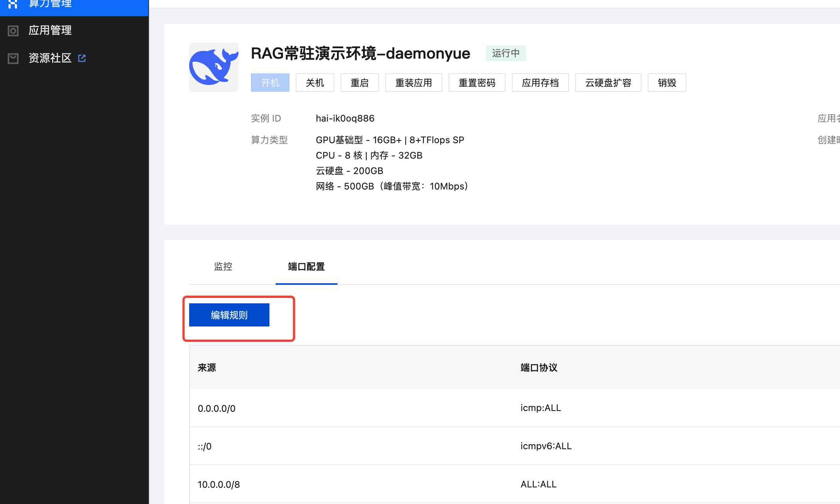Screen dimensions: 840x504
Task: Open 应用管理 in the sidebar
Action: [50, 30]
